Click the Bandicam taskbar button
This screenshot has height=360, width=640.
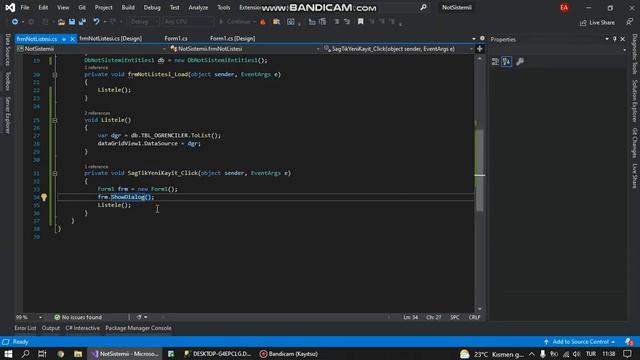(x=289, y=354)
